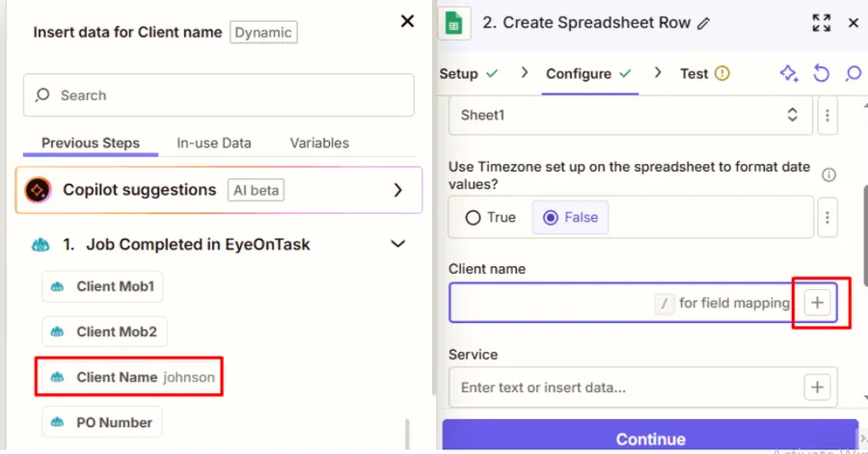Viewport: 868px width, 454px height.
Task: Click the refresh fields icon
Action: (x=822, y=73)
